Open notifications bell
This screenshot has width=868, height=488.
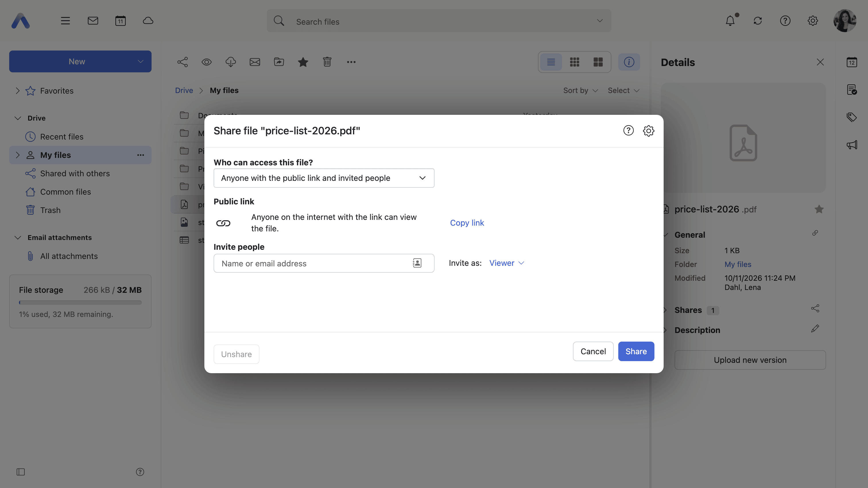(730, 21)
